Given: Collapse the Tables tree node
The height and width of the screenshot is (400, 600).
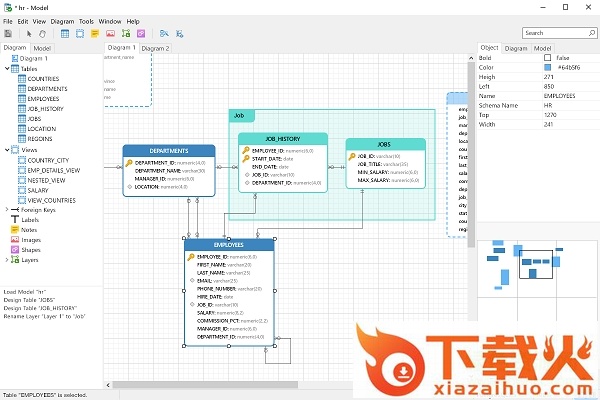Looking at the screenshot, I should (7, 69).
